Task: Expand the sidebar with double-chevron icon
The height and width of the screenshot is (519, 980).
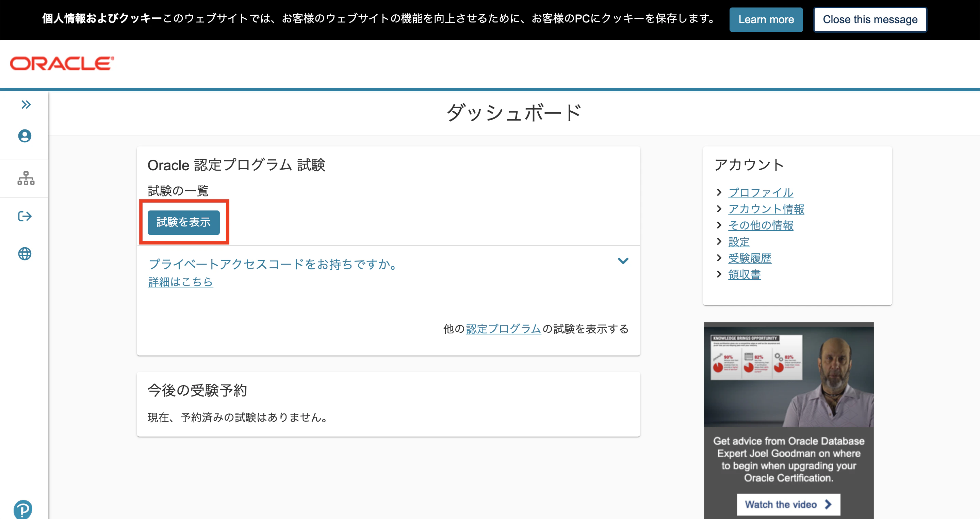Action: [x=26, y=104]
